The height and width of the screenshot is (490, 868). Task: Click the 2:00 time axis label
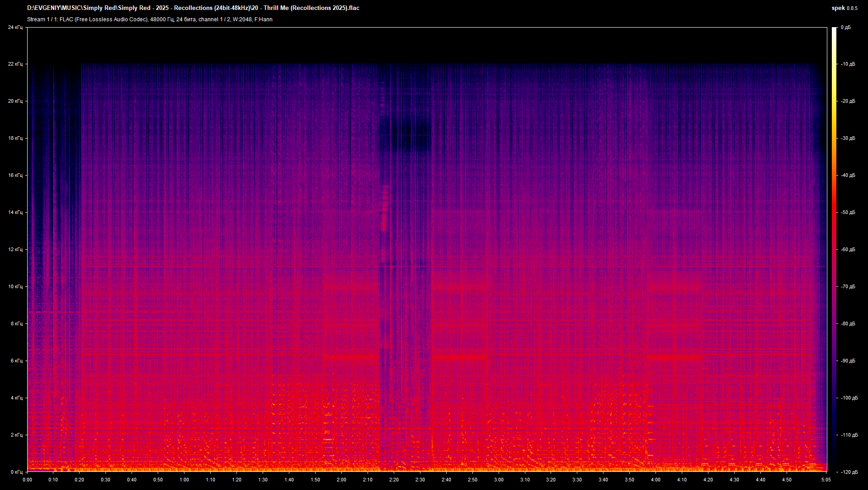coord(341,480)
